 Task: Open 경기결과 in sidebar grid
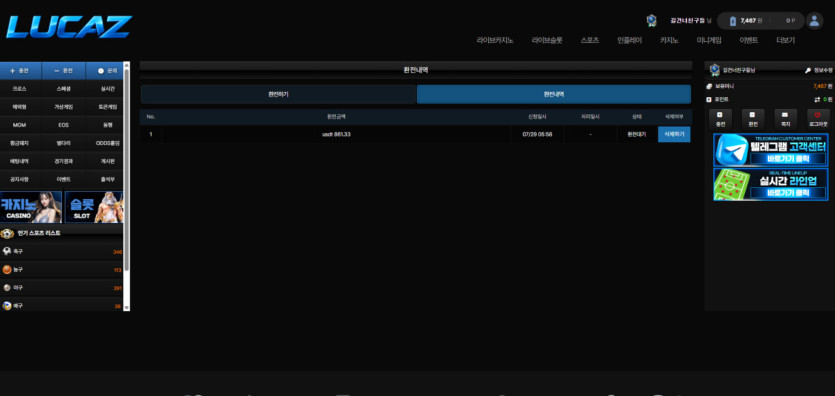point(63,161)
